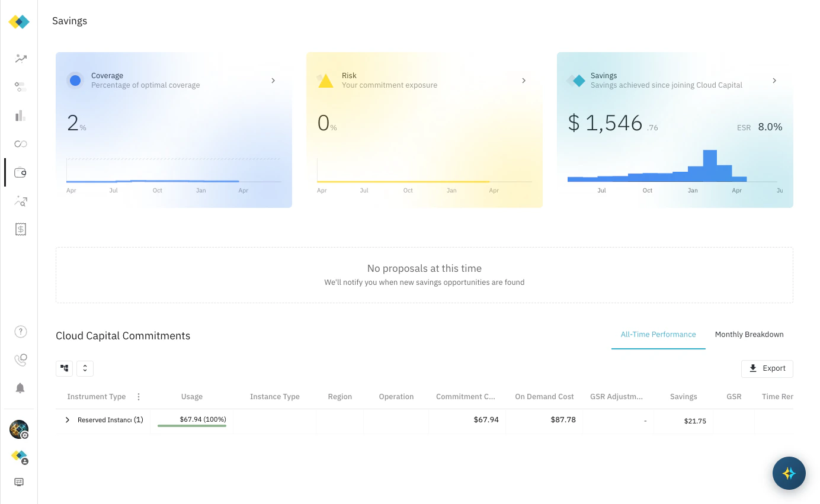820x504 pixels.
Task: Click the yellow Risk triangle icon
Action: [x=325, y=81]
